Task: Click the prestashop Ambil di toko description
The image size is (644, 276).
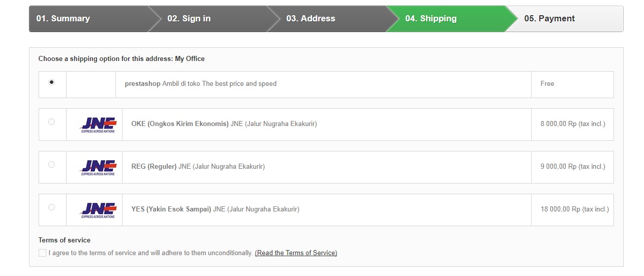Action: (201, 84)
